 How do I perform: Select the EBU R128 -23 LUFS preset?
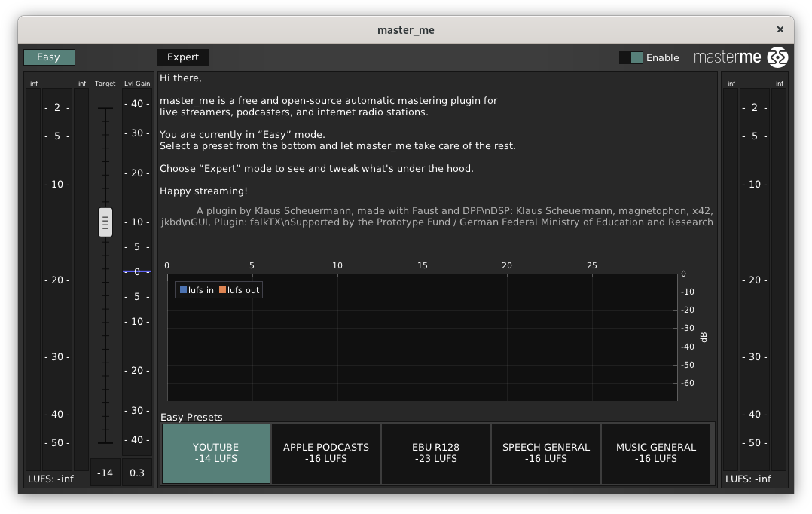click(x=435, y=453)
